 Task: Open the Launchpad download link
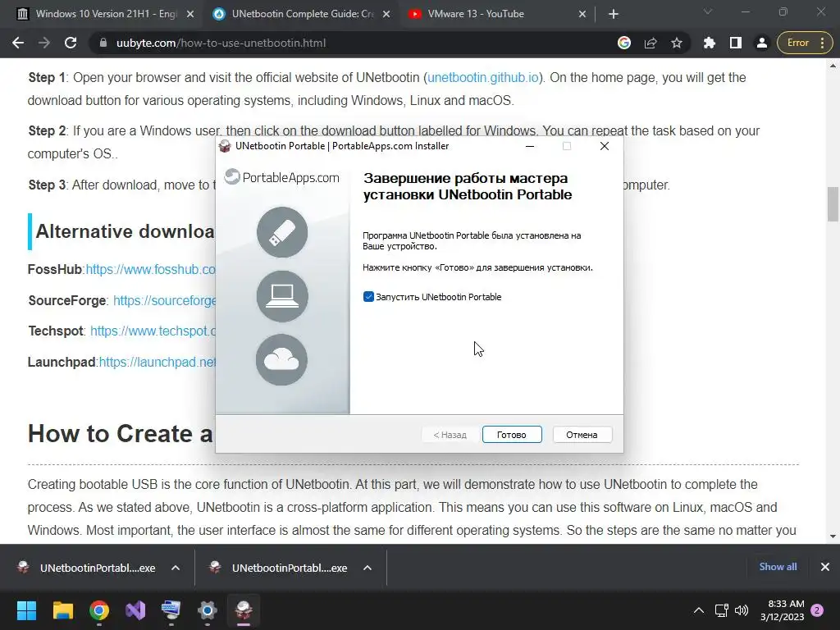(157, 362)
